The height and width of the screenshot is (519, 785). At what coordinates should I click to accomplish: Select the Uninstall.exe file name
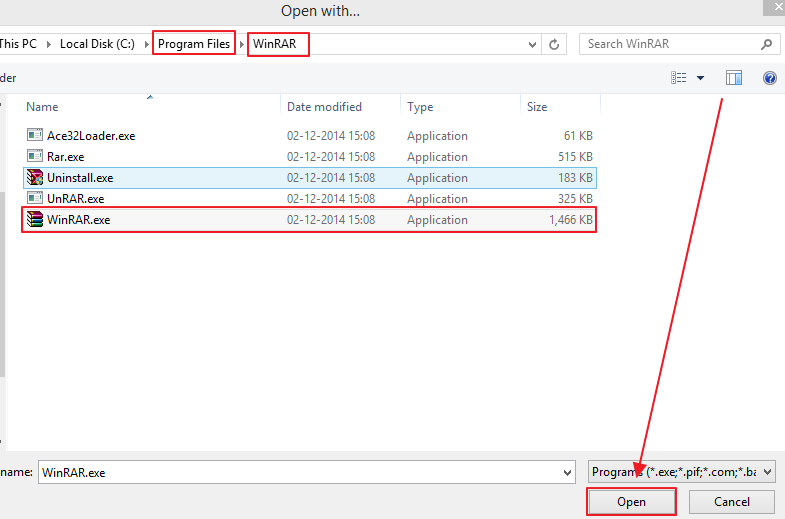pyautogui.click(x=80, y=178)
